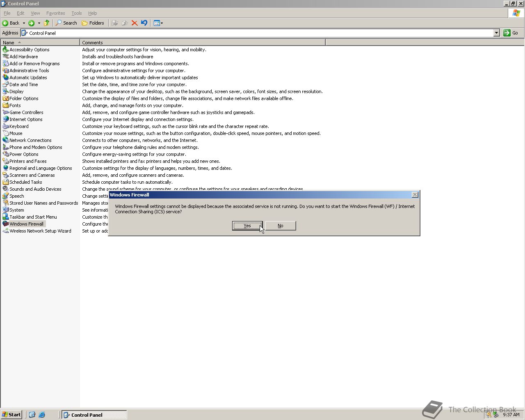
Task: Open Folder Options icon
Action: tap(5, 98)
